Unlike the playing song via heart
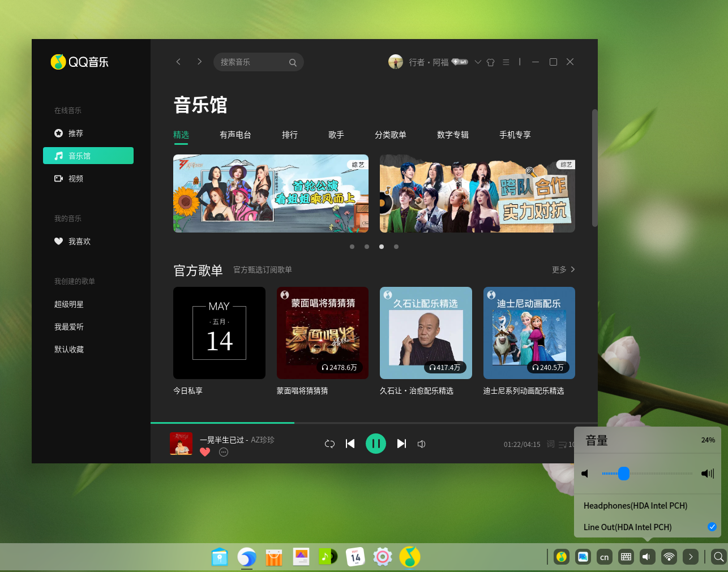 click(x=205, y=452)
